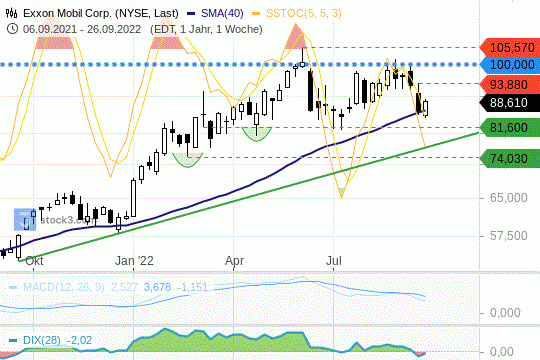540x360 pixels.
Task: Click the date range 06.09.2021 - 26.09.2022
Action: (x=82, y=29)
